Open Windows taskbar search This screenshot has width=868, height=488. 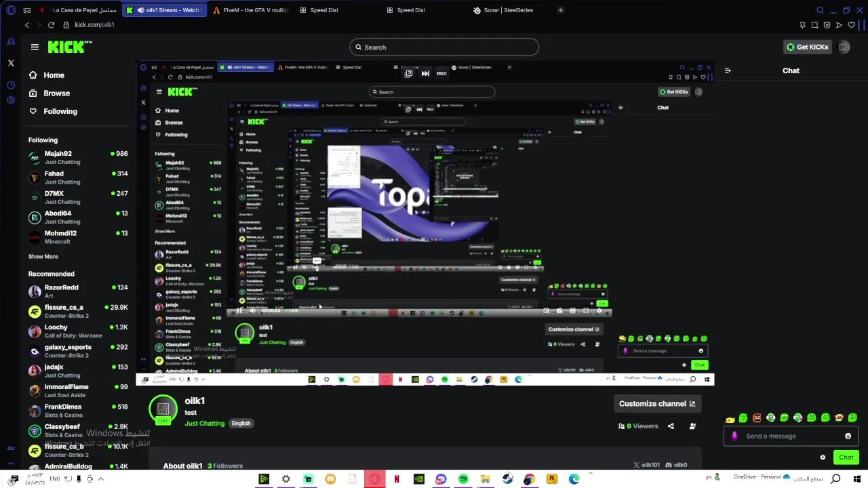[836, 479]
